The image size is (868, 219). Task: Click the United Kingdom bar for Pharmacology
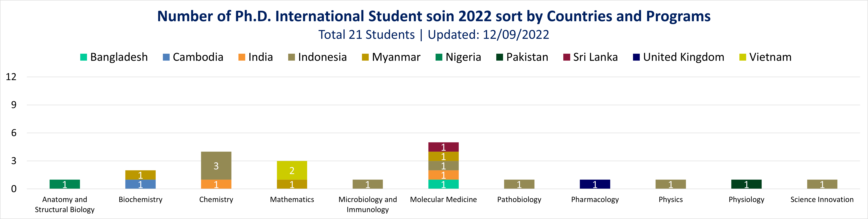point(595,184)
